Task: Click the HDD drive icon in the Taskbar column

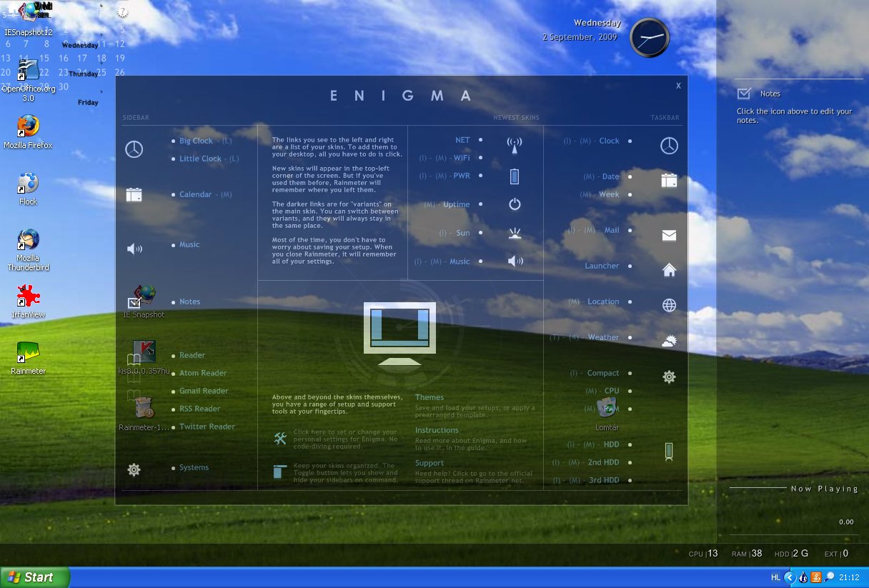Action: coord(669,451)
